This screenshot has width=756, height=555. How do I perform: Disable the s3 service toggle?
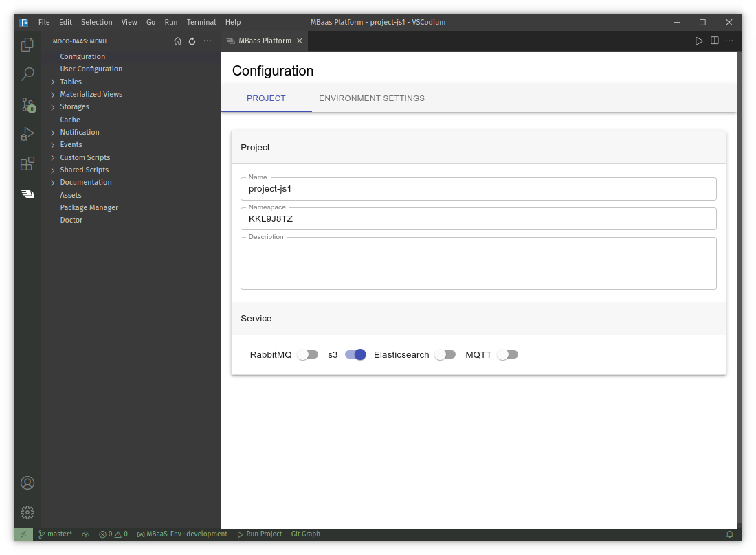pyautogui.click(x=355, y=355)
